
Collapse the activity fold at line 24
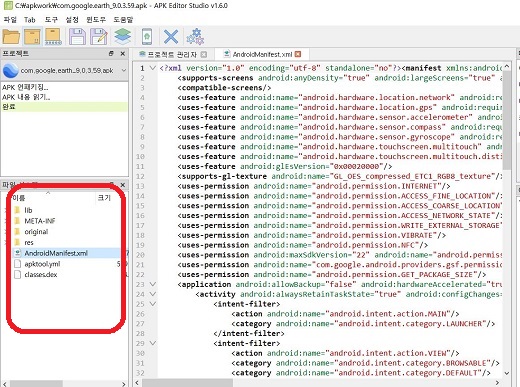click(153, 294)
